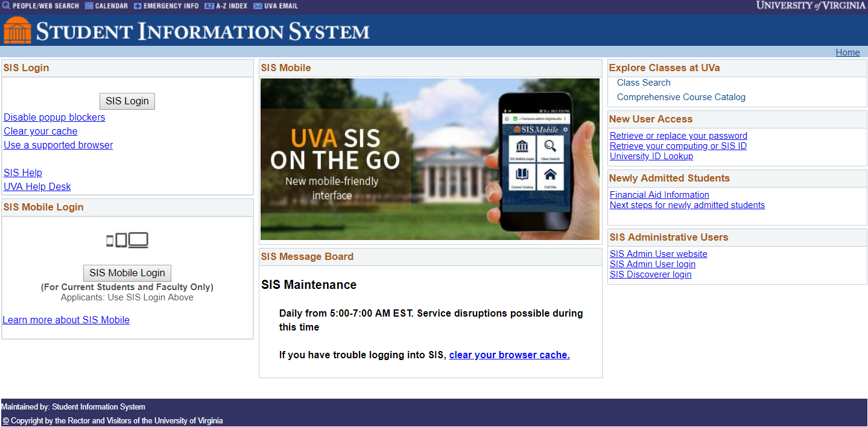The image size is (868, 427).
Task: Go to Home breadcrumb link
Action: click(x=847, y=52)
